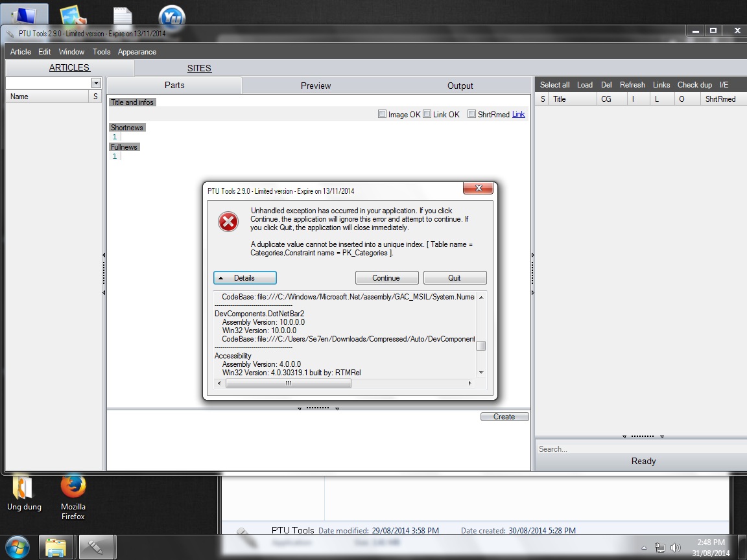This screenshot has width=747, height=560.
Task: Toggle the Link OK checkbox
Action: click(427, 114)
